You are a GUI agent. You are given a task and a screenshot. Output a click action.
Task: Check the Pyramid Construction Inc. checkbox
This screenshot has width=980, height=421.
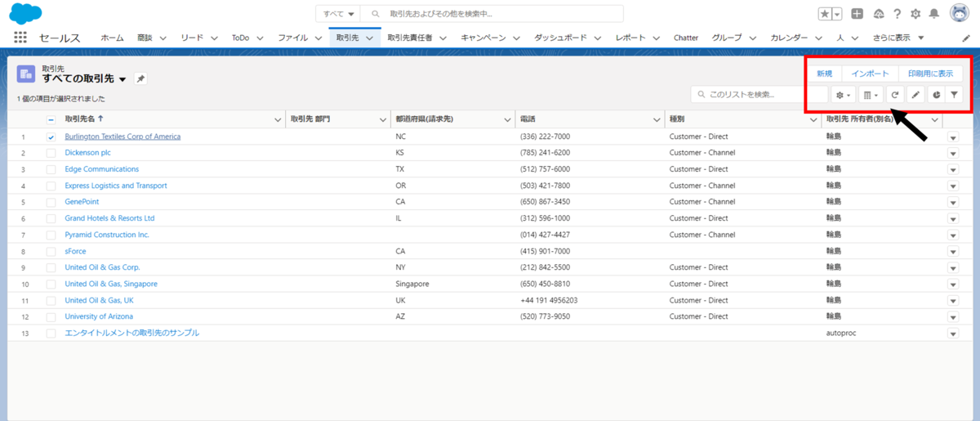click(51, 235)
